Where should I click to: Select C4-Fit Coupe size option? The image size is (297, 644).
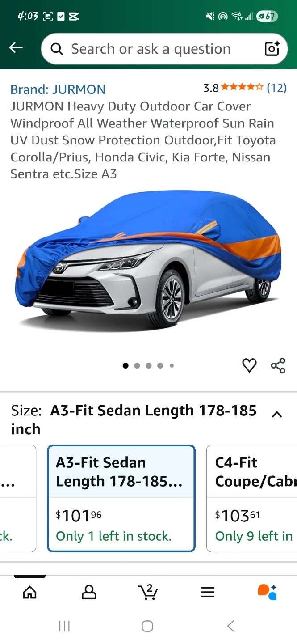coord(251,498)
